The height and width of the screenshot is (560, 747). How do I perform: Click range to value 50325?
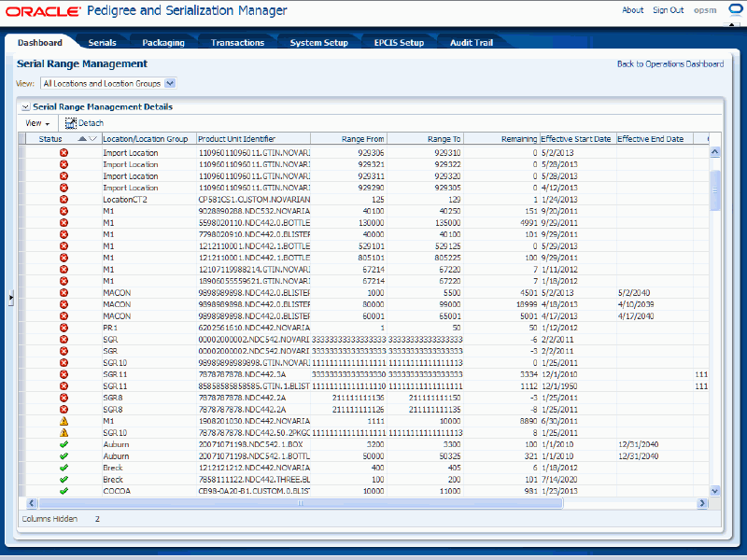click(x=450, y=456)
